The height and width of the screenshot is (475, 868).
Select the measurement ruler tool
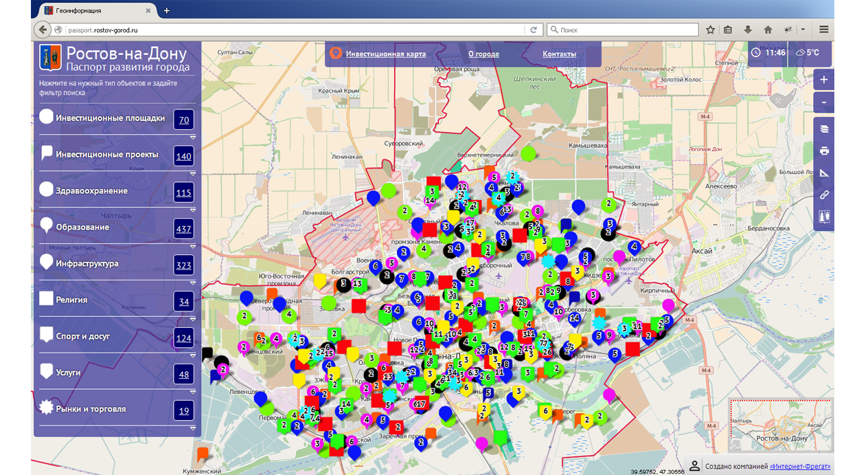(x=824, y=173)
